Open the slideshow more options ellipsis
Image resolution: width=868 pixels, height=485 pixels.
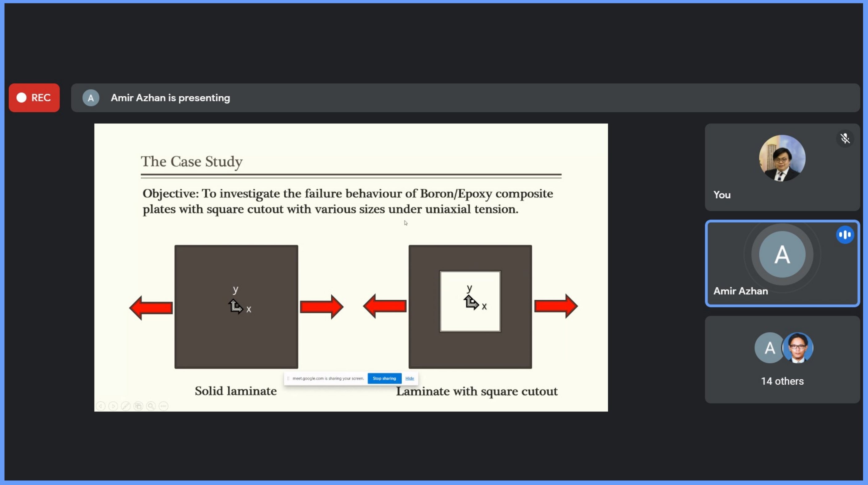click(163, 406)
